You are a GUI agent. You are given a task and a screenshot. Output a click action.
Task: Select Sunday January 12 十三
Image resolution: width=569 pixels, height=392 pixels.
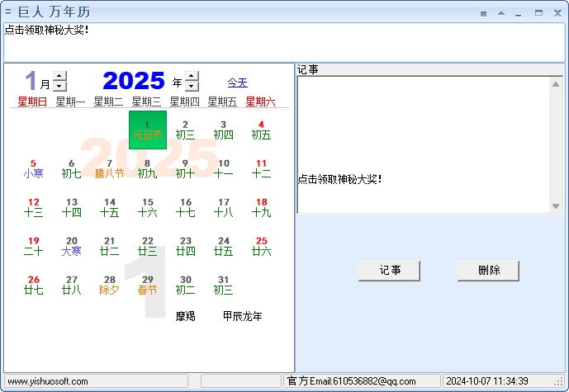[33, 207]
